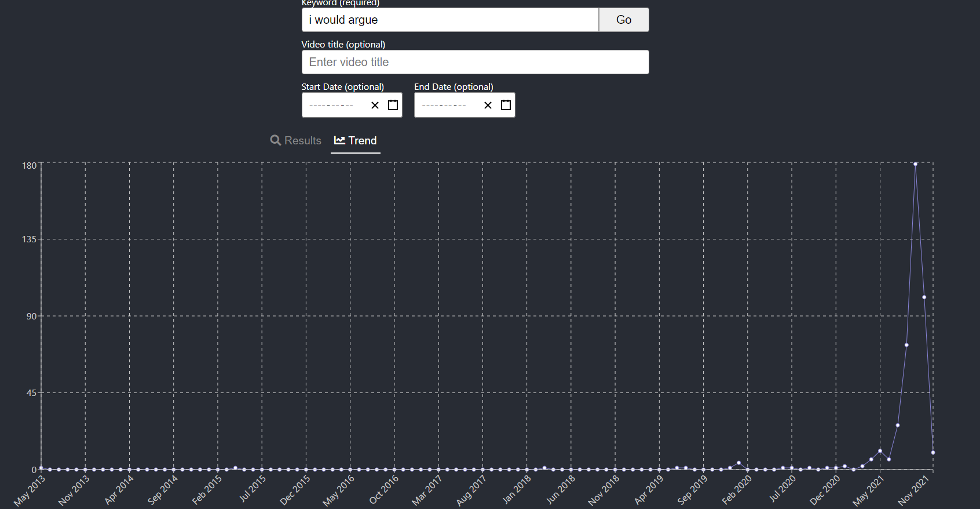980x509 pixels.
Task: Click the 'Feb 2020' axis label
Action: [737, 489]
